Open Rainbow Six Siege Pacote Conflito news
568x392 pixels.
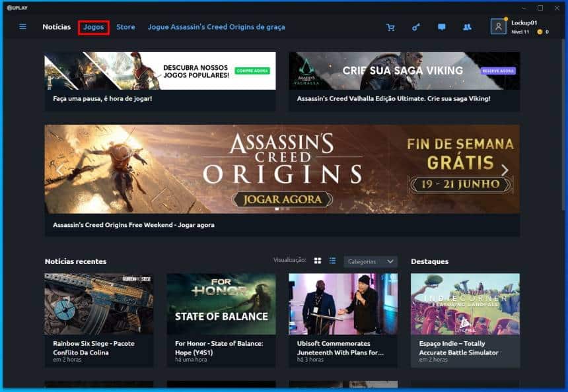point(94,348)
